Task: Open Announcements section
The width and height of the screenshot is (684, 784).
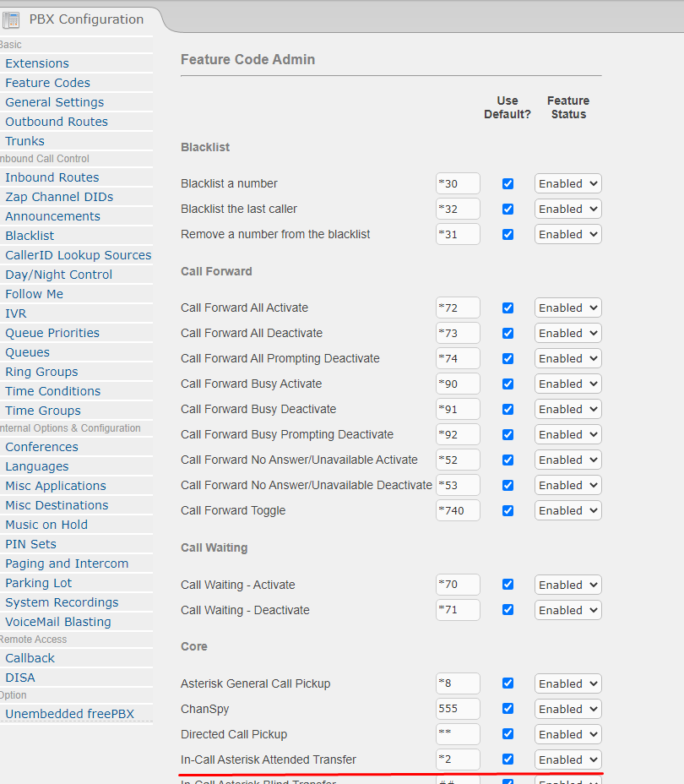Action: pos(52,216)
